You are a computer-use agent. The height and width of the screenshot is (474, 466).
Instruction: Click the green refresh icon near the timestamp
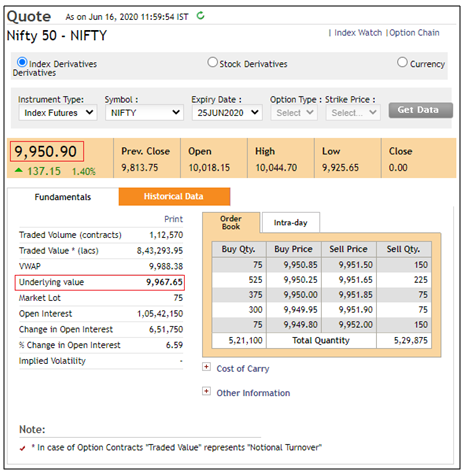pyautogui.click(x=200, y=16)
